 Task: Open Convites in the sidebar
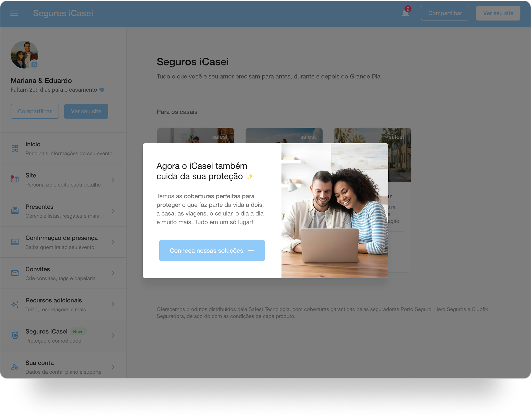(x=63, y=274)
